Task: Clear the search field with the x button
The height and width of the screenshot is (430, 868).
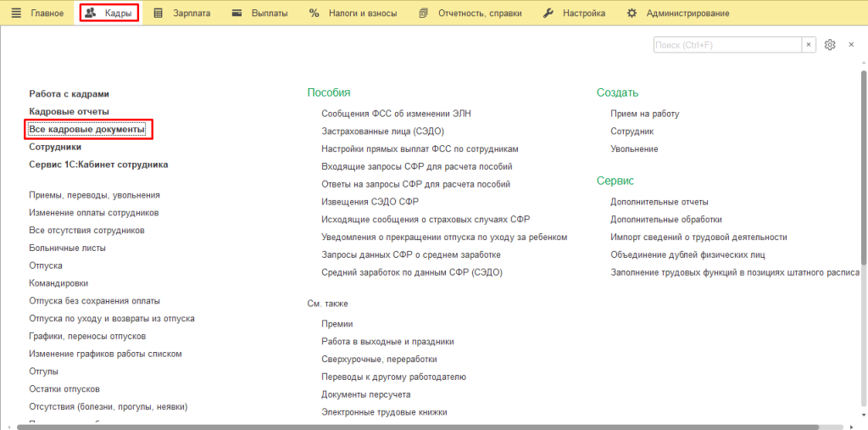Action: tap(809, 45)
